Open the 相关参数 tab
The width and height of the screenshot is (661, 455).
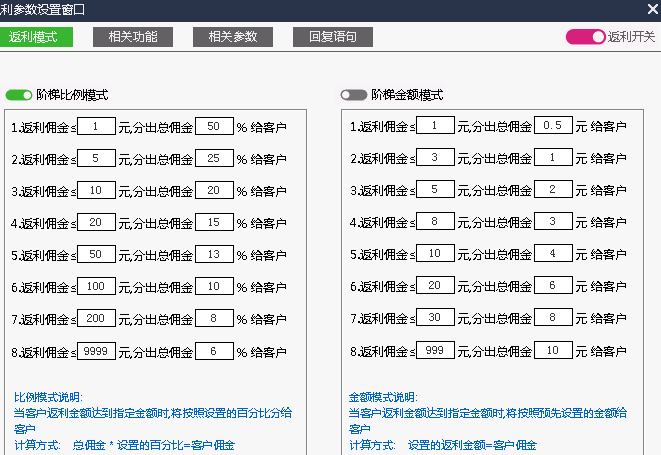pos(232,37)
